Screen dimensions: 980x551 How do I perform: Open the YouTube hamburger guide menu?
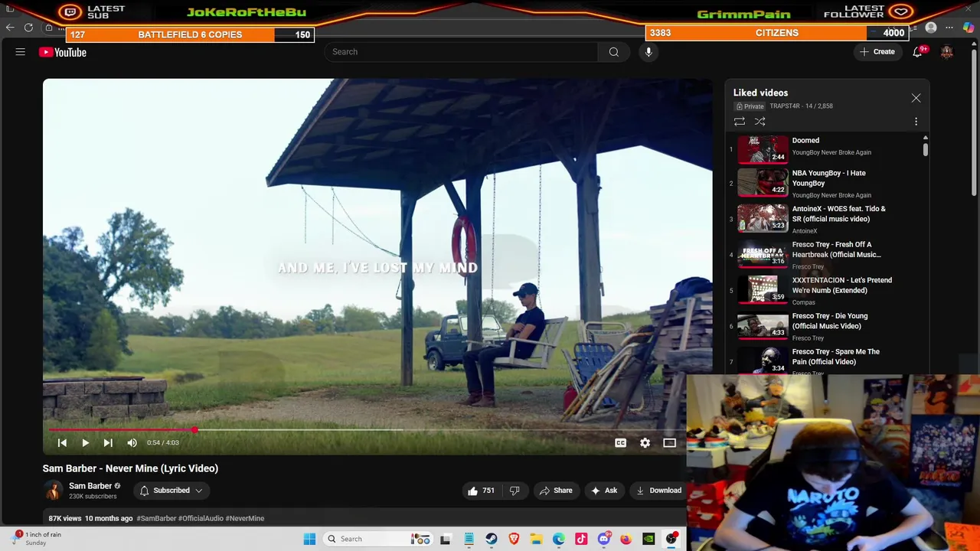point(21,52)
